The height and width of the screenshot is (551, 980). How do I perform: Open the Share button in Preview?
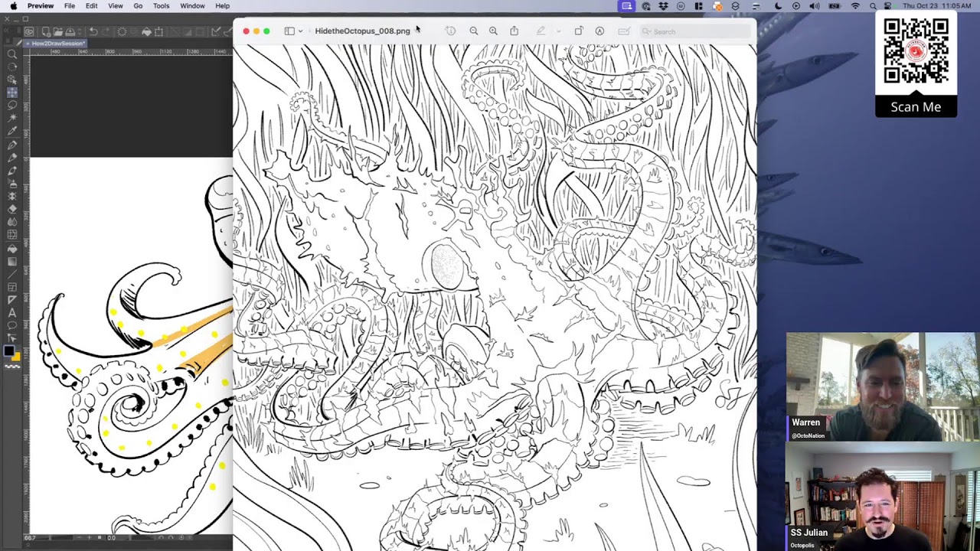coord(514,31)
